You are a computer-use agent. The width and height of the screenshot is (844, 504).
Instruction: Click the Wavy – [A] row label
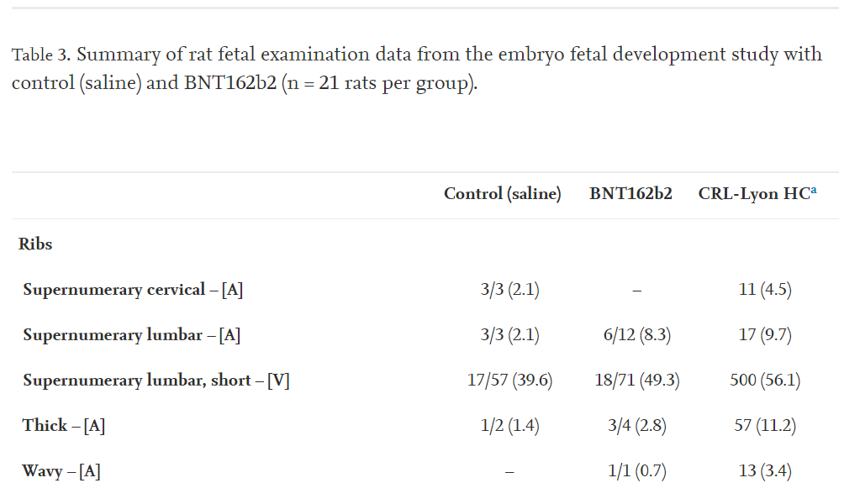pyautogui.click(x=61, y=471)
